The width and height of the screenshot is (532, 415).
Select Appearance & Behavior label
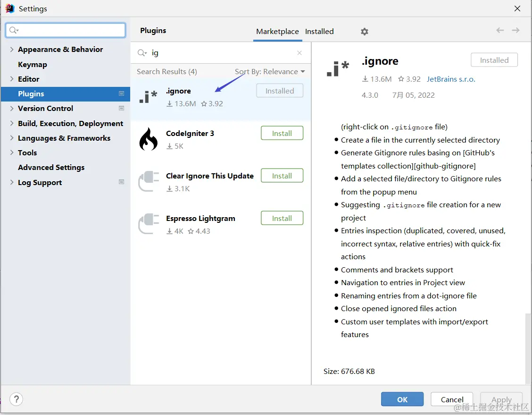[x=60, y=49]
